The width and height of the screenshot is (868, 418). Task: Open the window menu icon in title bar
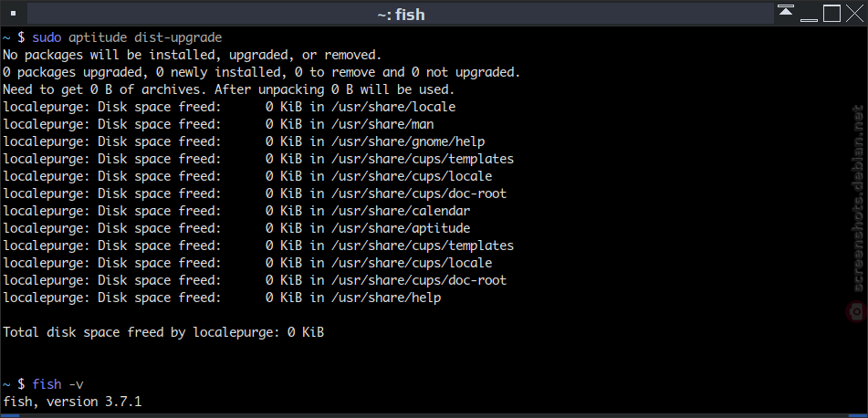click(14, 14)
